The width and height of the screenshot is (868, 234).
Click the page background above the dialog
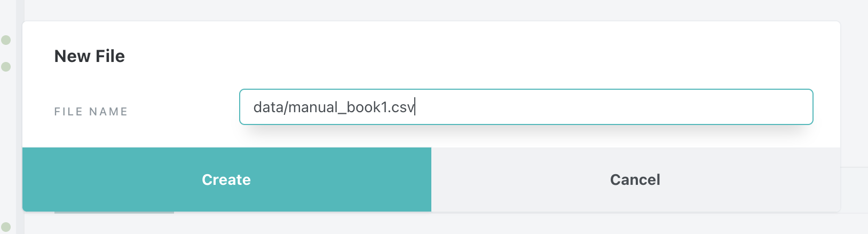point(427,10)
